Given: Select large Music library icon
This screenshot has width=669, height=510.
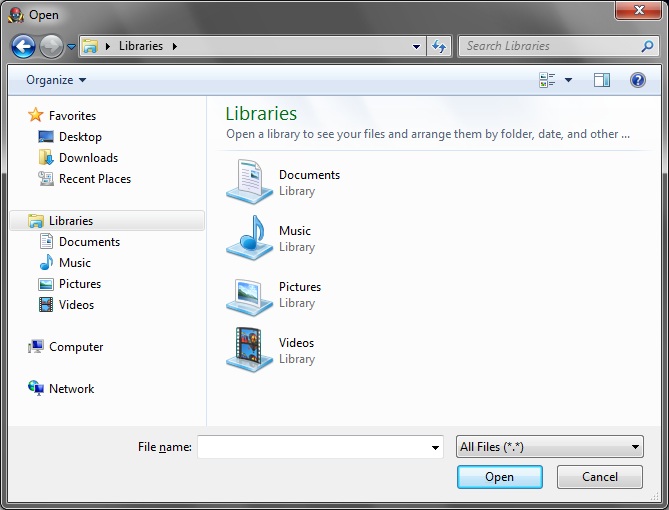Looking at the screenshot, I should [250, 238].
